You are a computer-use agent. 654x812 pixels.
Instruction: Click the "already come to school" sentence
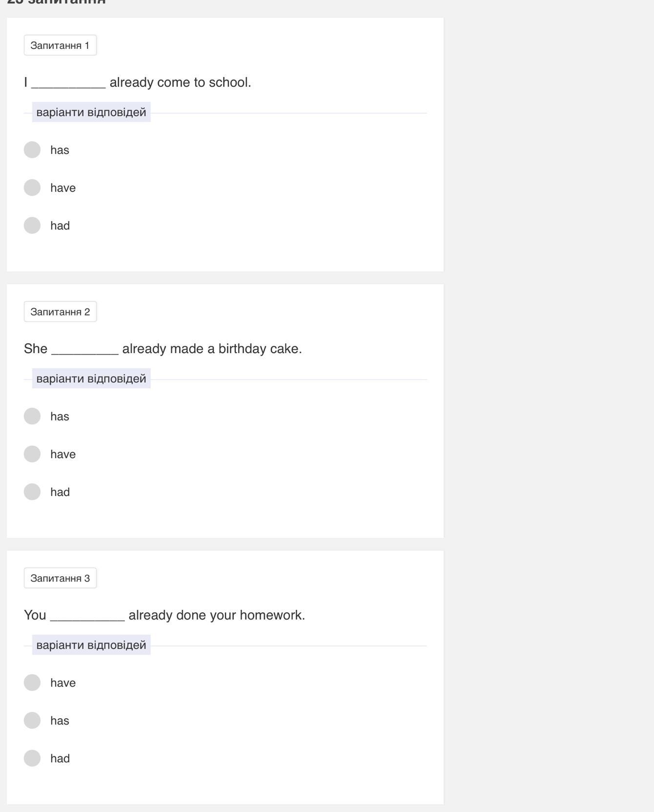[180, 83]
